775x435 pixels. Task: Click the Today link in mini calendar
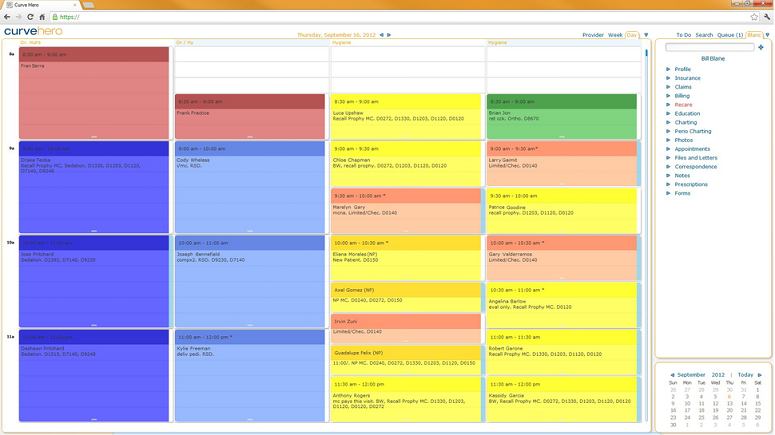745,375
